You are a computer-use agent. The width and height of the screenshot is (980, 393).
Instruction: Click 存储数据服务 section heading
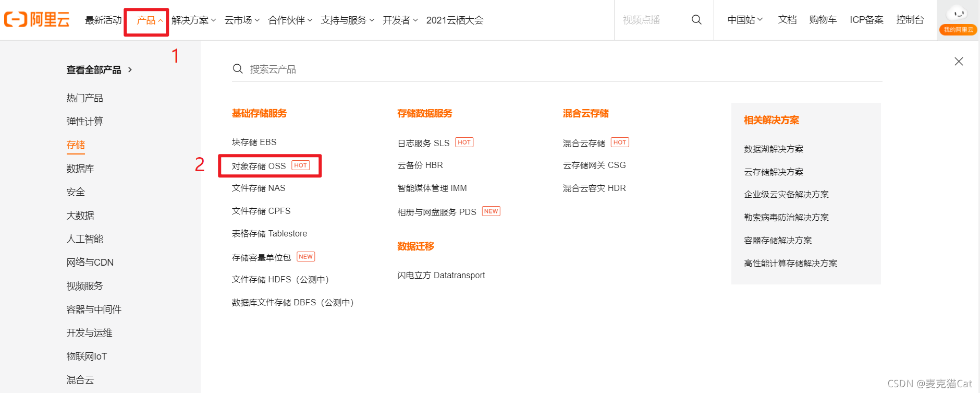tap(425, 114)
